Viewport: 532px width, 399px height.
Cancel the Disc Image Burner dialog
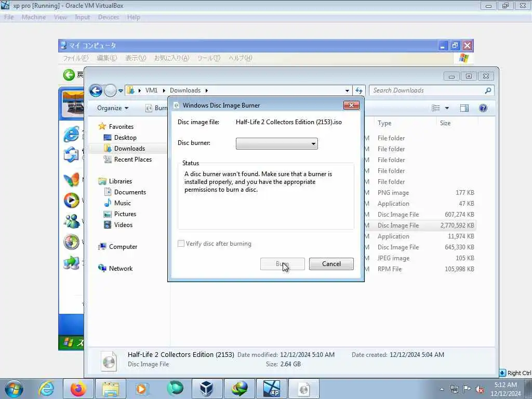[331, 264]
